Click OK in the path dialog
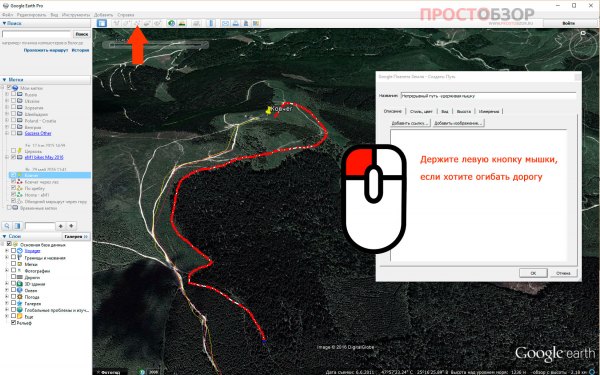Screen dimensions: 600x375 [533, 273]
